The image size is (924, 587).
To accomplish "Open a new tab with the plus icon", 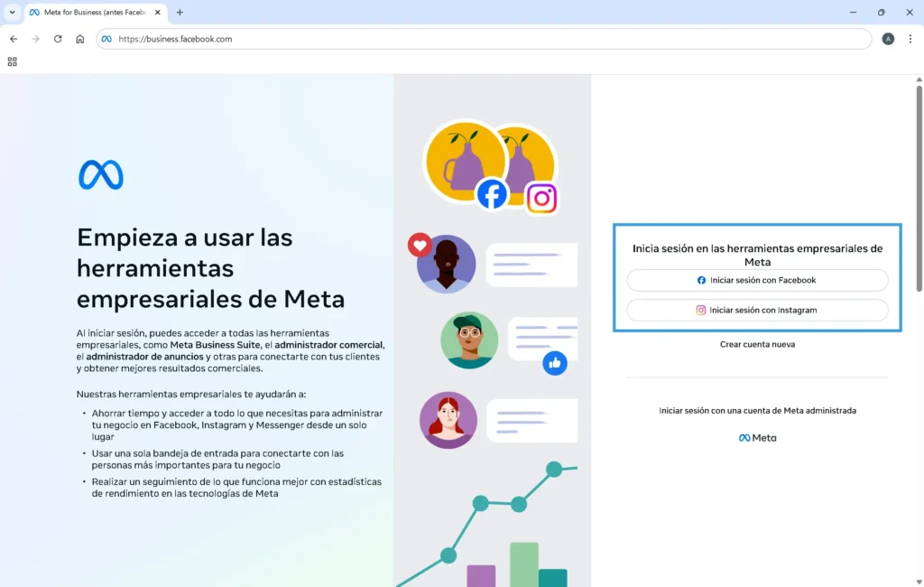I will point(180,12).
